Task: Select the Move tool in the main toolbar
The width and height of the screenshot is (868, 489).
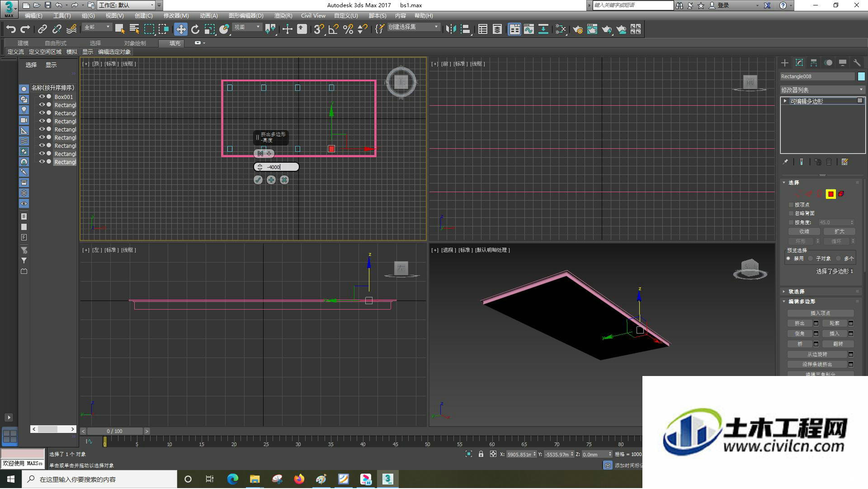Action: click(x=181, y=29)
